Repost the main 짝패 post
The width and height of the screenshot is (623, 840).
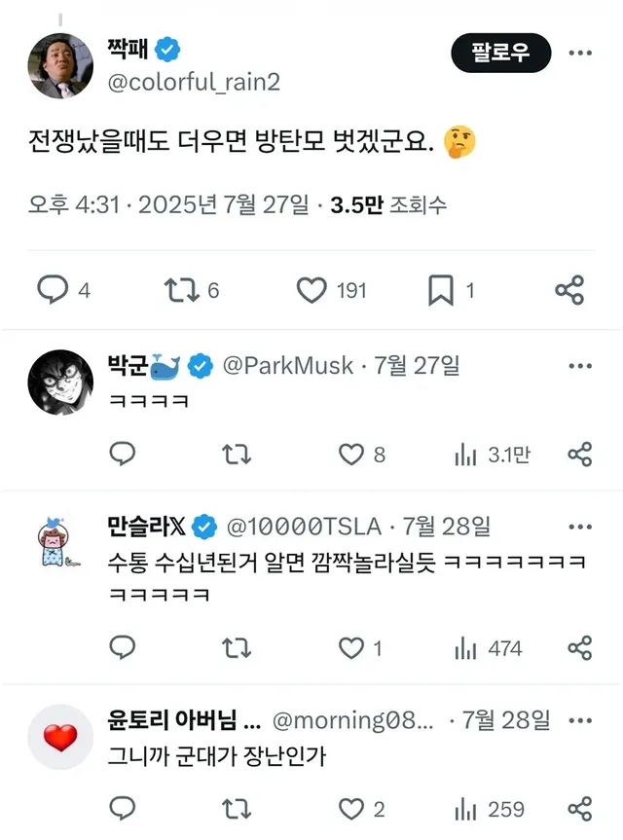(181, 289)
